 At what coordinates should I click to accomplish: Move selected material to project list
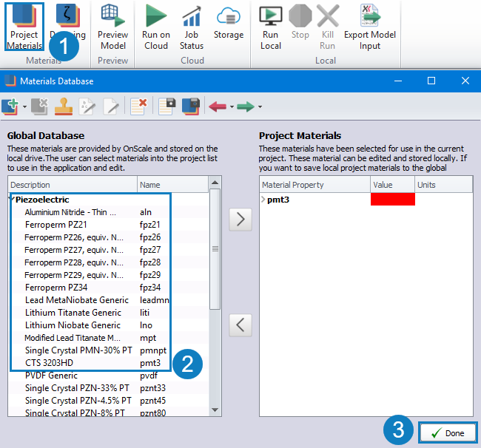coord(240,220)
